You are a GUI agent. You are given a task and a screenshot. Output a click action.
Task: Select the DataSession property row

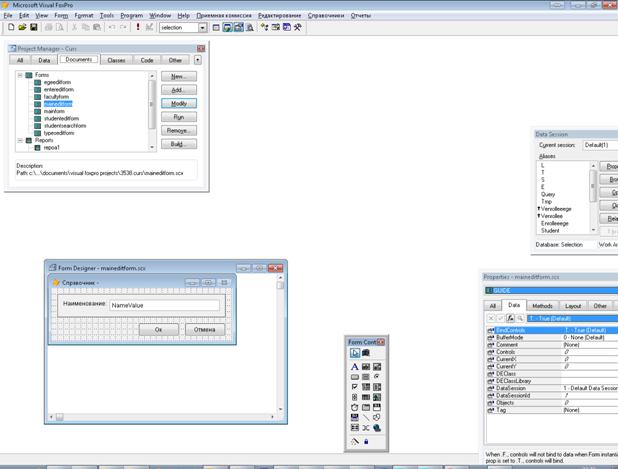pos(552,388)
